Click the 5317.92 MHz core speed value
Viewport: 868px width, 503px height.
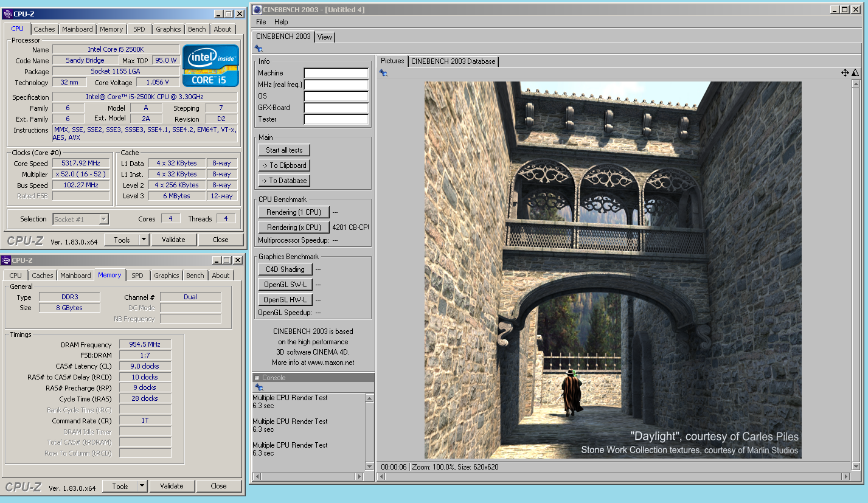coord(81,163)
